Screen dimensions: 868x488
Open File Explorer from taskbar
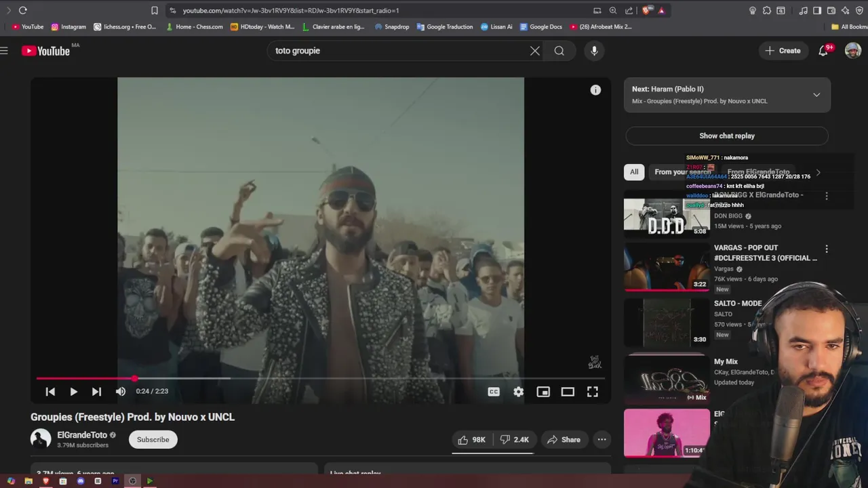coord(28,481)
